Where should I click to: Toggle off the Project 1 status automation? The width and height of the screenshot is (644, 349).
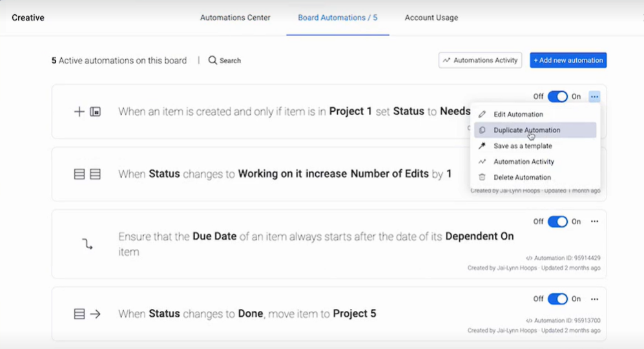[557, 96]
